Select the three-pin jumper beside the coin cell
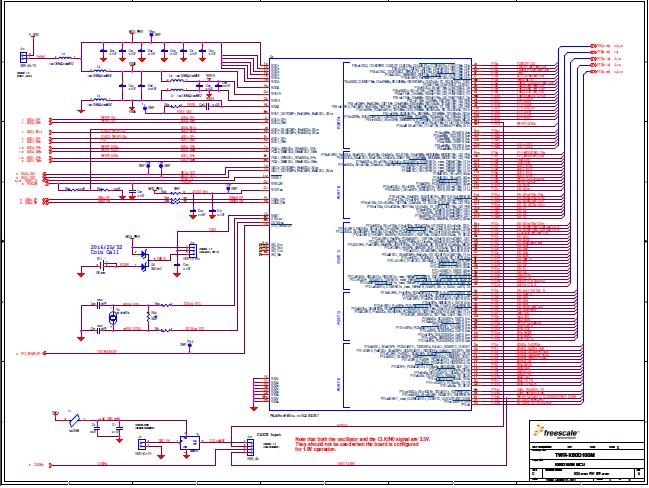This screenshot has height=488, width=649. [x=191, y=252]
